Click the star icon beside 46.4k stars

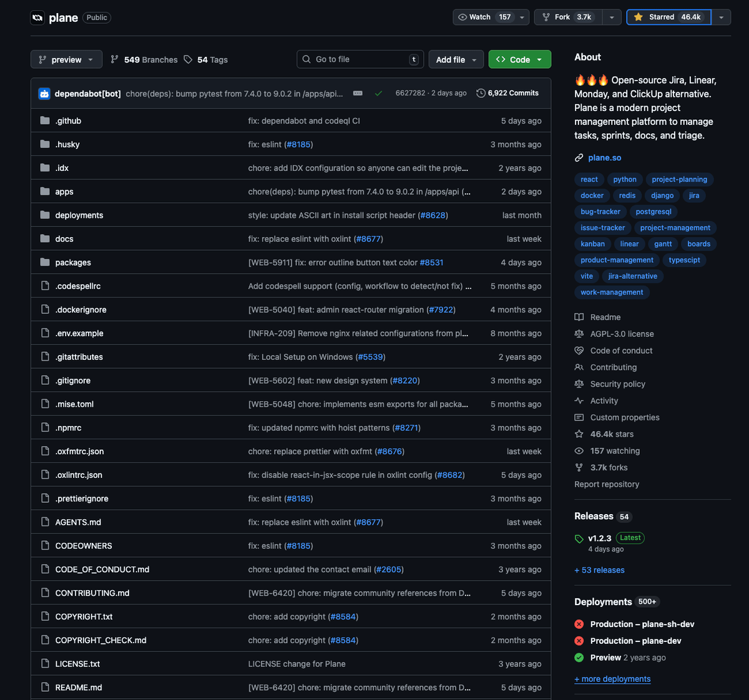point(579,434)
